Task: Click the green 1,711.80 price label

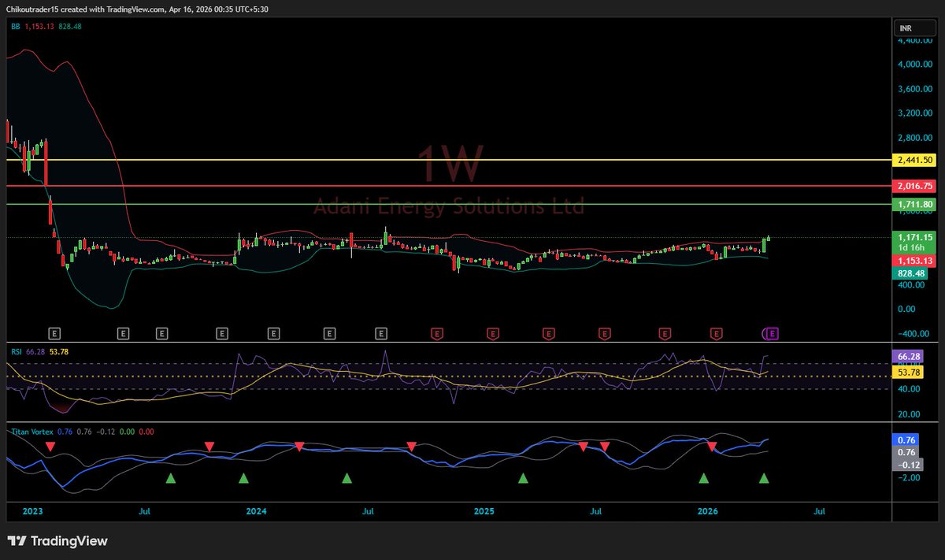Action: click(x=914, y=204)
